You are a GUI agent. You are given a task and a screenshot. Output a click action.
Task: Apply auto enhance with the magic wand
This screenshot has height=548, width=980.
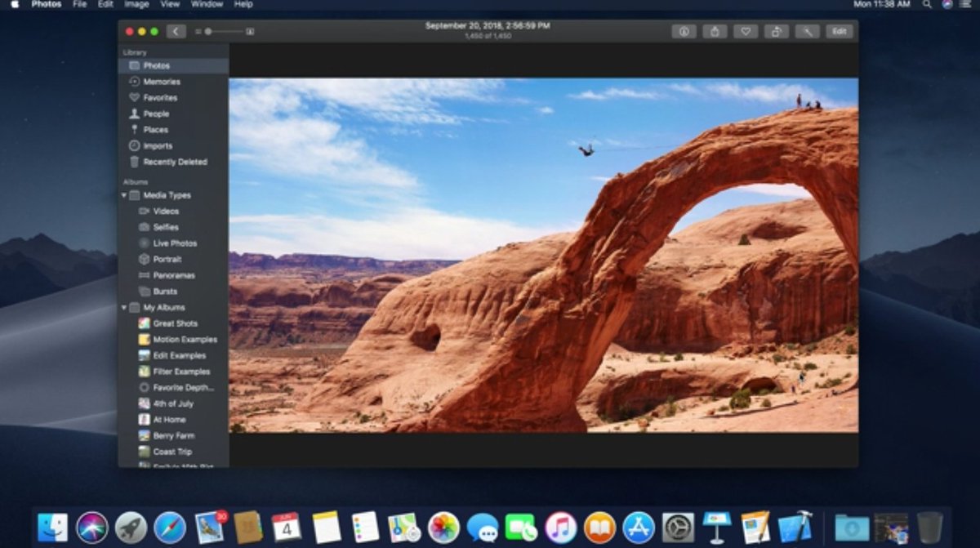(807, 31)
